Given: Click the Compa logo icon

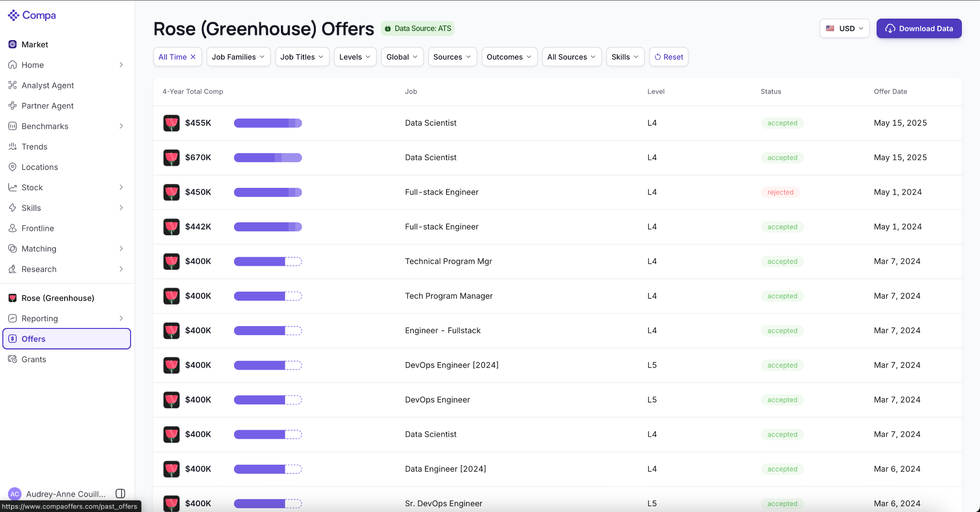Looking at the screenshot, I should click(x=13, y=15).
